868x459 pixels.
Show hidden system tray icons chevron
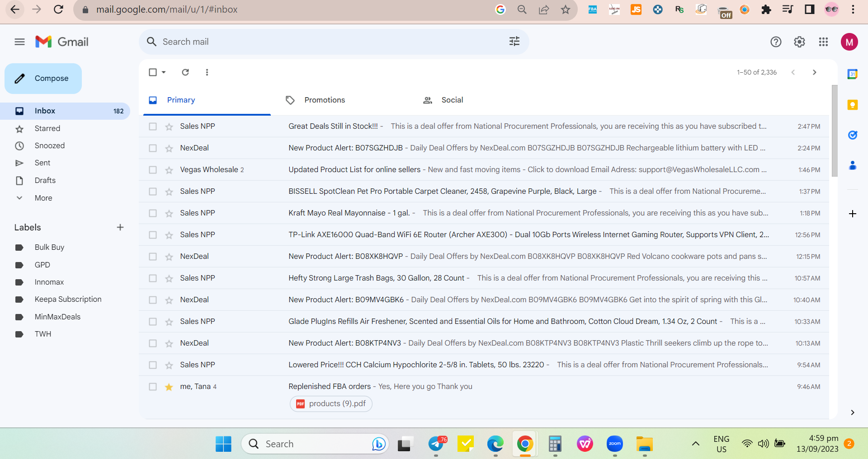pos(696,444)
